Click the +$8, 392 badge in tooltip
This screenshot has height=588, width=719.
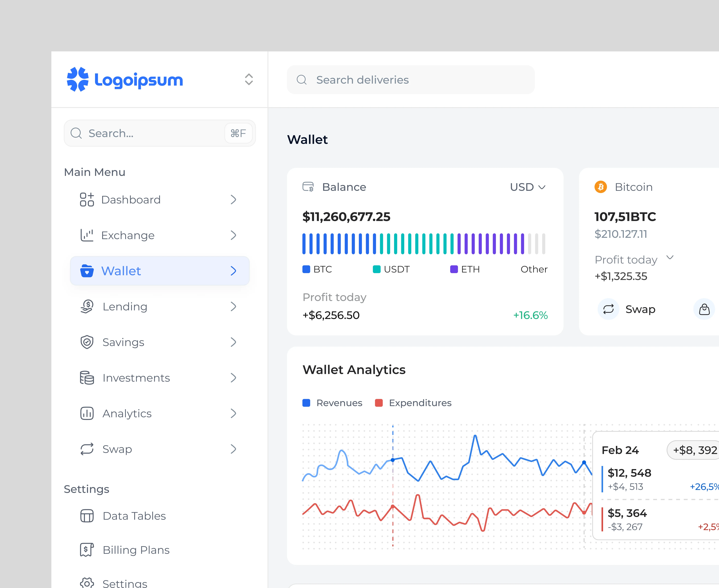point(693,450)
